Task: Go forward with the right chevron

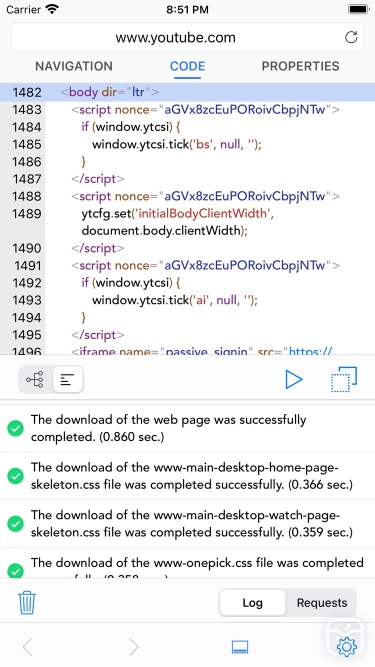Action: coord(134,647)
